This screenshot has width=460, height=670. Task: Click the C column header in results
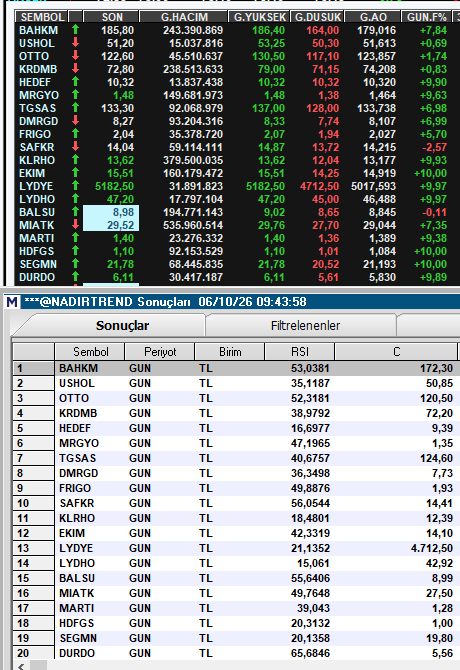coord(396,352)
